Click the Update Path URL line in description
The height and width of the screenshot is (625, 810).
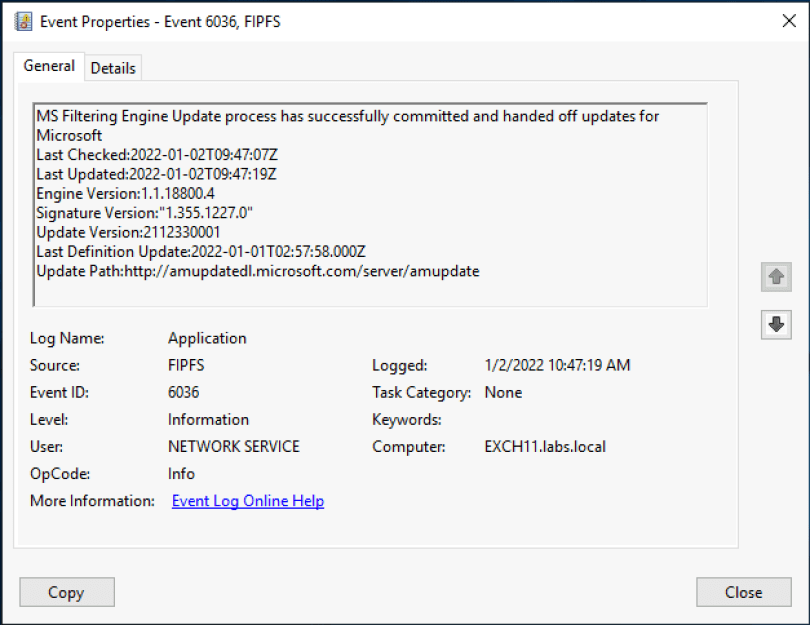[x=257, y=271]
